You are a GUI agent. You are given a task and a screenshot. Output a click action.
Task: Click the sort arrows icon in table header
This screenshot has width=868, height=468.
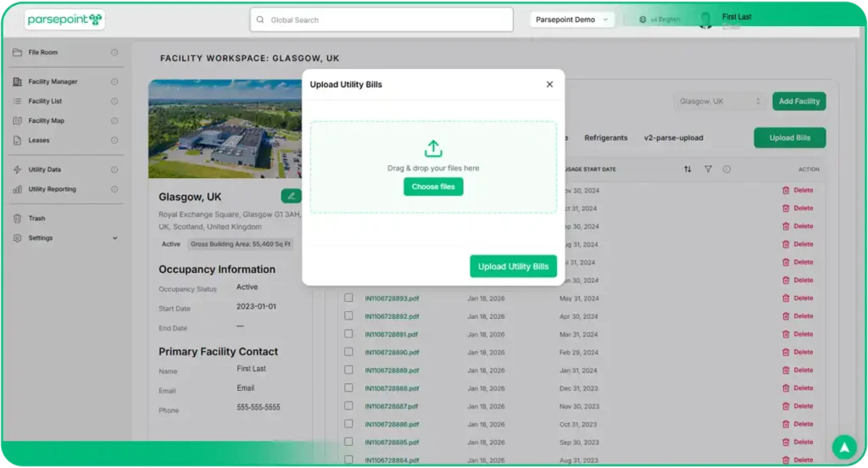[687, 169]
